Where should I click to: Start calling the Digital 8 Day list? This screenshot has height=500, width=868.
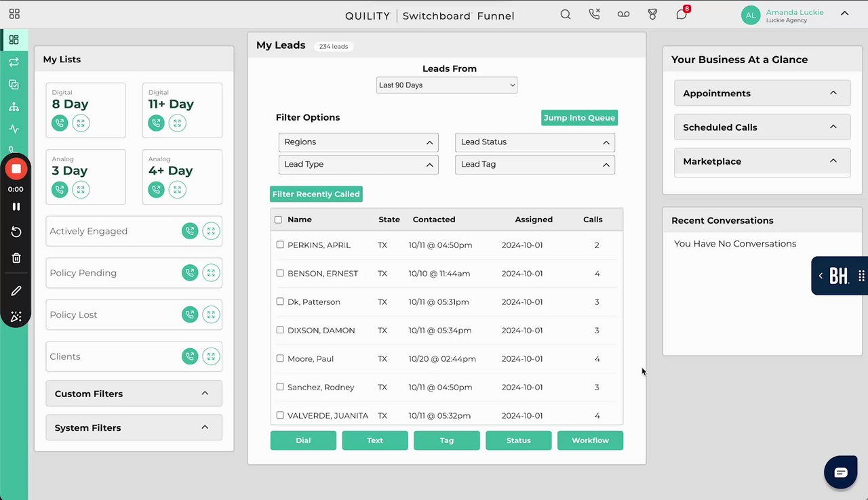[x=60, y=123]
